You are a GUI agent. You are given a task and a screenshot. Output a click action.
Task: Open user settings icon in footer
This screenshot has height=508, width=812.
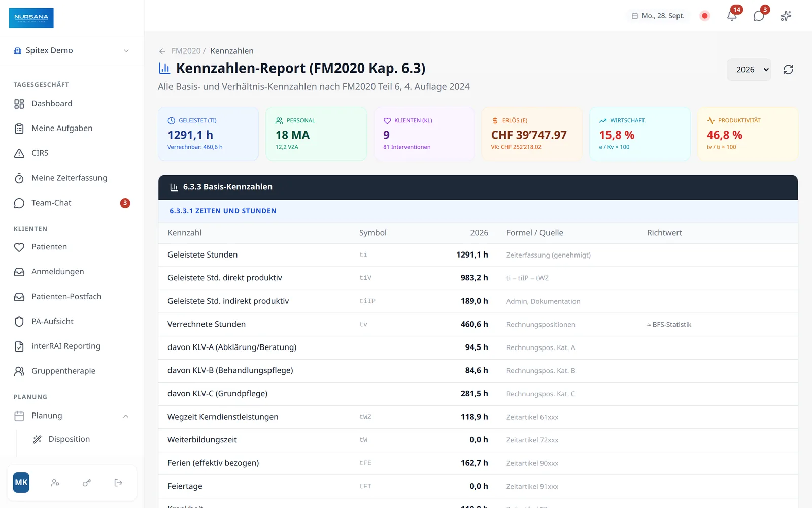55,483
